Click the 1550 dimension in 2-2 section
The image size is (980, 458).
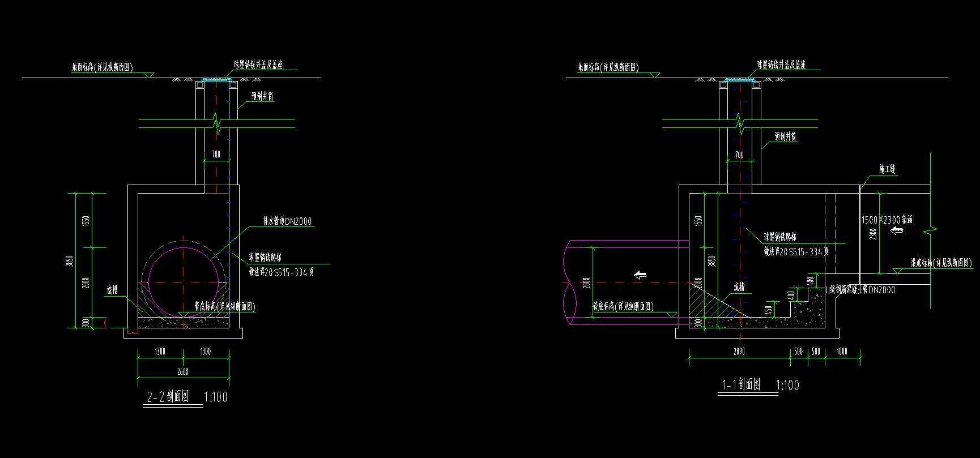coord(86,220)
